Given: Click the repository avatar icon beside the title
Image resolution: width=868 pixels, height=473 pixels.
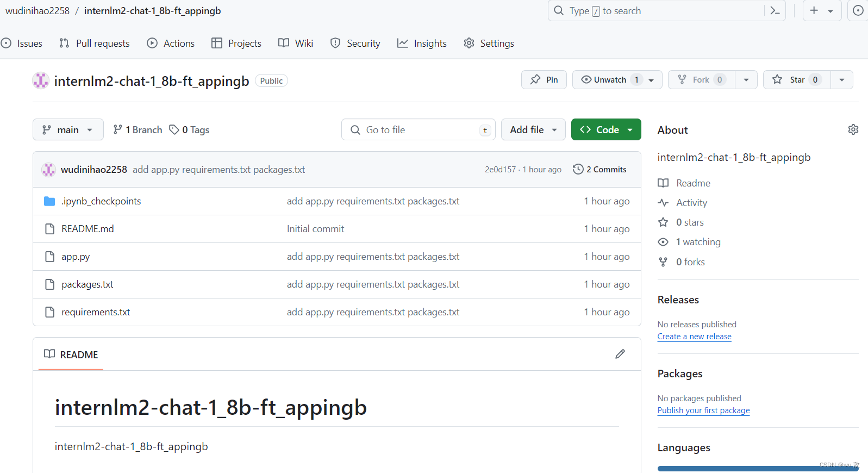Looking at the screenshot, I should pos(41,81).
